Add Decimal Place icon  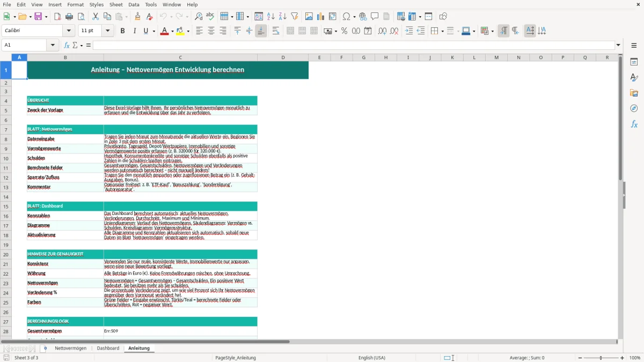coord(382,31)
